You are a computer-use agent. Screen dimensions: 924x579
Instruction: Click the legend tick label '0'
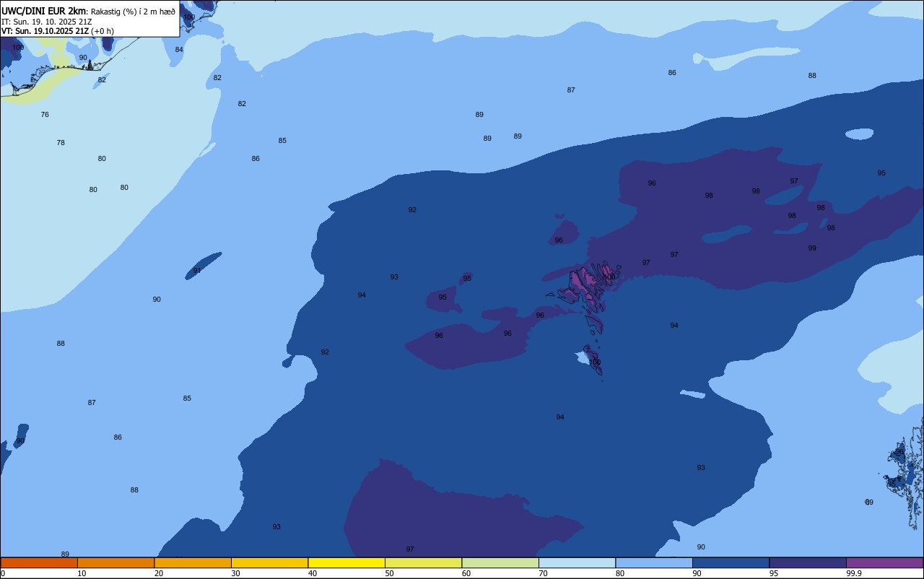point(3,573)
